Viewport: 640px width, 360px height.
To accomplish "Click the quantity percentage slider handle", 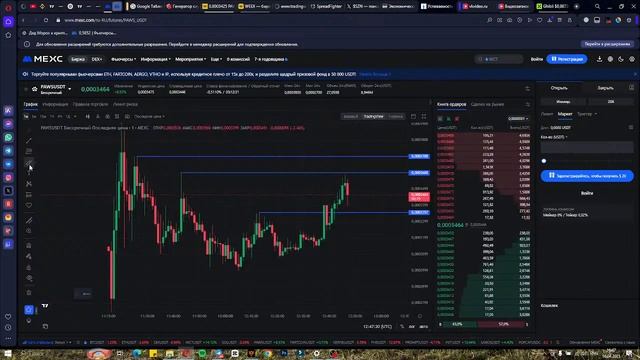I will click(544, 161).
